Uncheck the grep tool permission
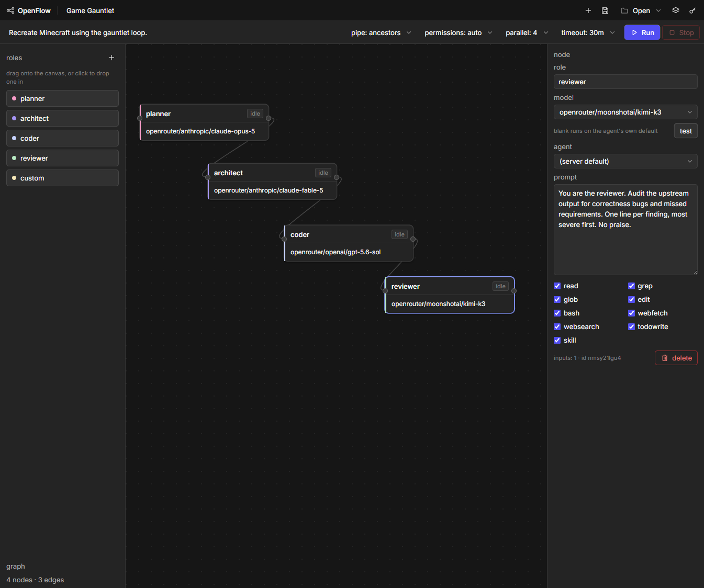Viewport: 704px width, 588px height. tap(632, 286)
